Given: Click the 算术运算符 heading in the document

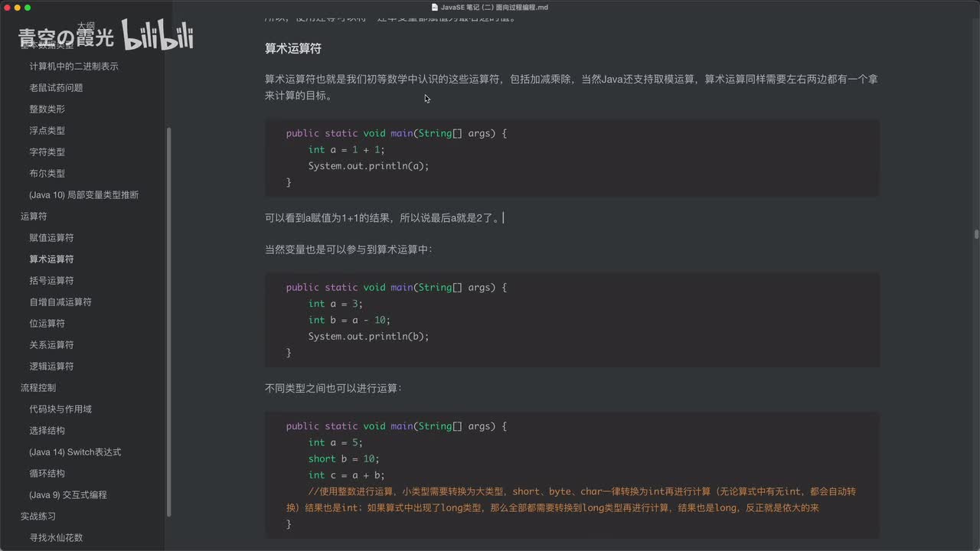Looking at the screenshot, I should click(292, 48).
